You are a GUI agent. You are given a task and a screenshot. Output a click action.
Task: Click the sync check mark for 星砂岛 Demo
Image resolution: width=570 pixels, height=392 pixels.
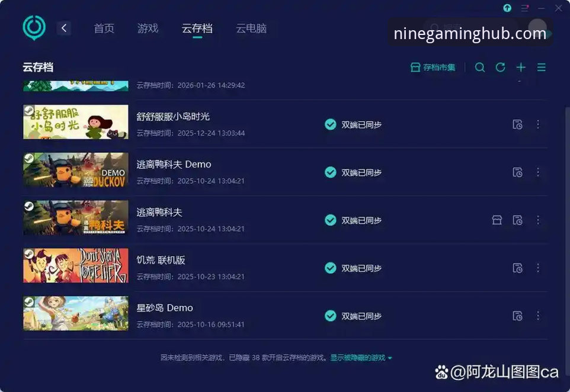coord(331,316)
